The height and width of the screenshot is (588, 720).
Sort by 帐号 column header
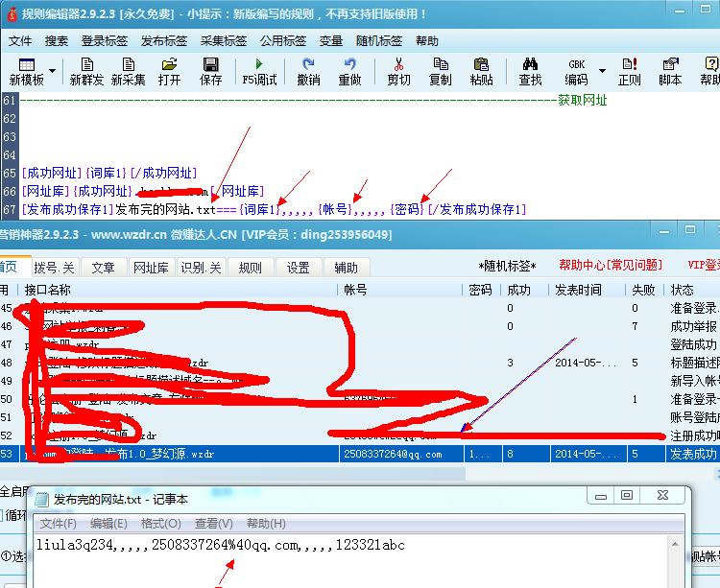click(x=401, y=290)
